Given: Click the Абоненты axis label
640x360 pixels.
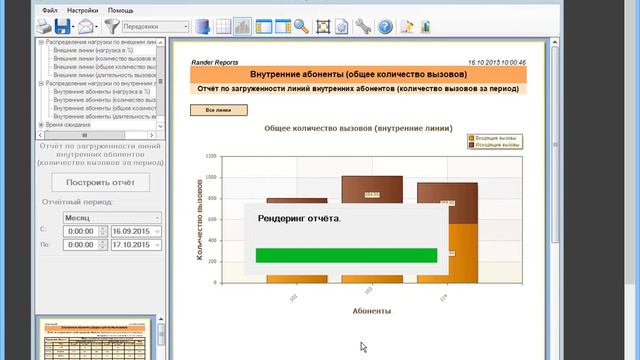Looking at the screenshot, I should 371,311.
